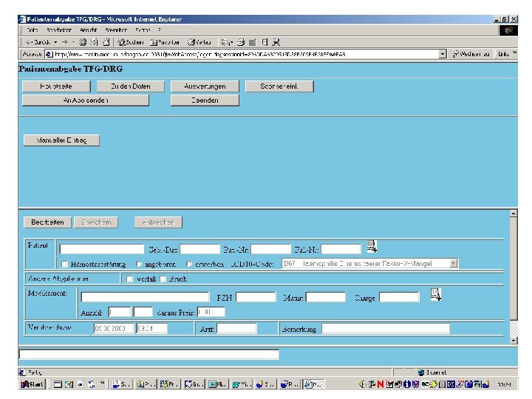The height and width of the screenshot is (399, 532).
Task: Open the dropdown arrow next to Zurück
Action: pos(55,42)
